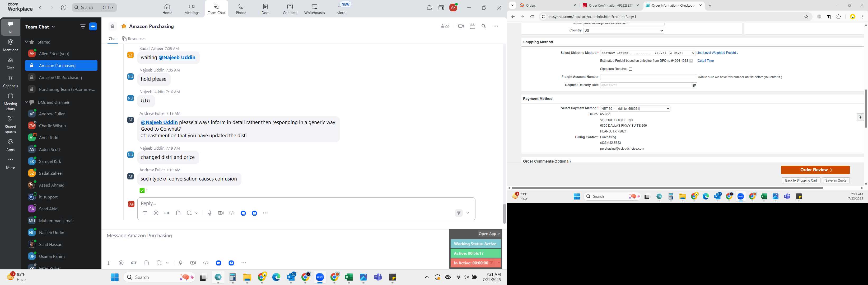Image resolution: width=868 pixels, height=285 pixels.
Task: Click the blue new chat plus button
Action: point(93,27)
